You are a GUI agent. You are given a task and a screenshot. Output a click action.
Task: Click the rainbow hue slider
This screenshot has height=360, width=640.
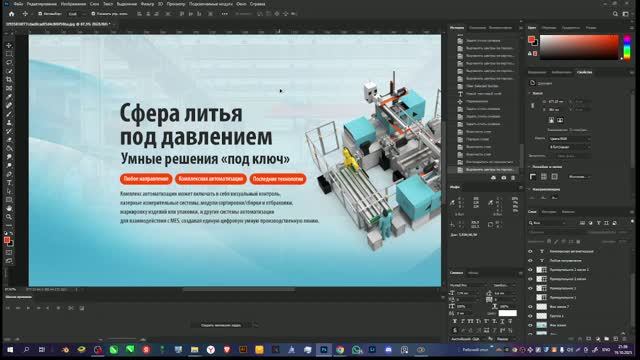point(627,47)
